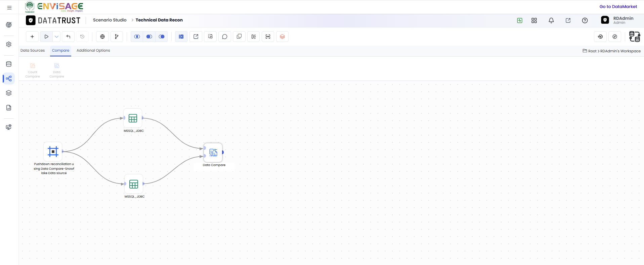Choose the Data Compare palette component
644x265 pixels.
pyautogui.click(x=57, y=70)
